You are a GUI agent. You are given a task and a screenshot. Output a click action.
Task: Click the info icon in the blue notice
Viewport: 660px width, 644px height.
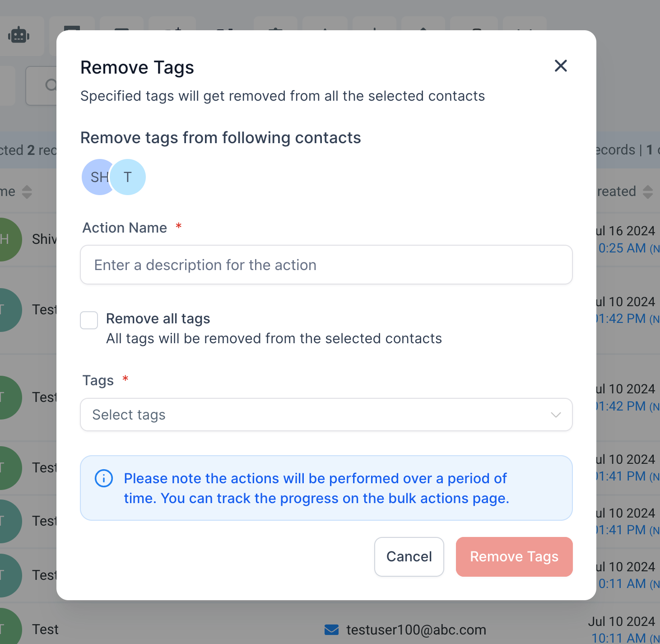[x=104, y=478]
